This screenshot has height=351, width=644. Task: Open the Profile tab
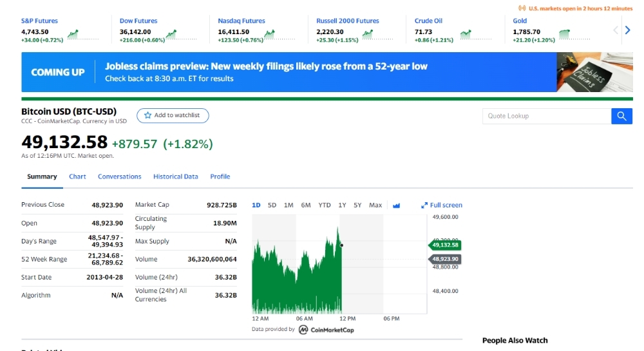(220, 176)
